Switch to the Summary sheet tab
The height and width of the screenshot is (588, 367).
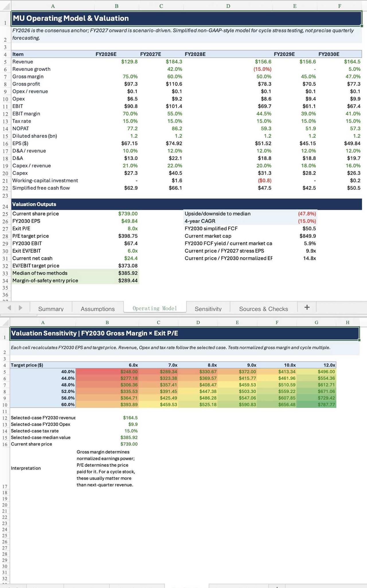pyautogui.click(x=51, y=309)
